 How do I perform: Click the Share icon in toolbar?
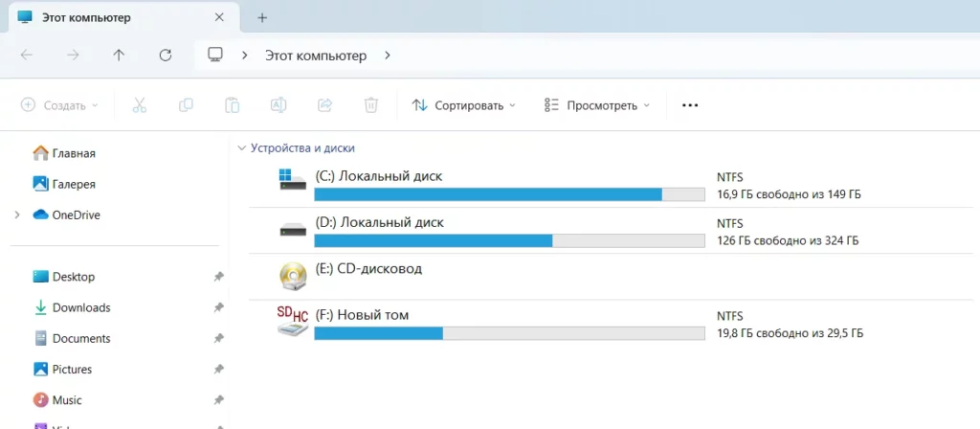pos(324,105)
